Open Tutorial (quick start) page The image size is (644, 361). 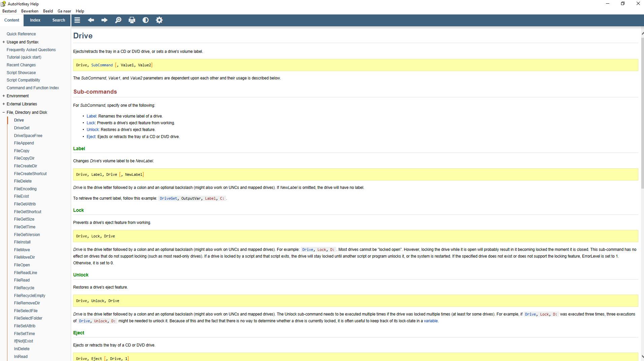(x=24, y=57)
